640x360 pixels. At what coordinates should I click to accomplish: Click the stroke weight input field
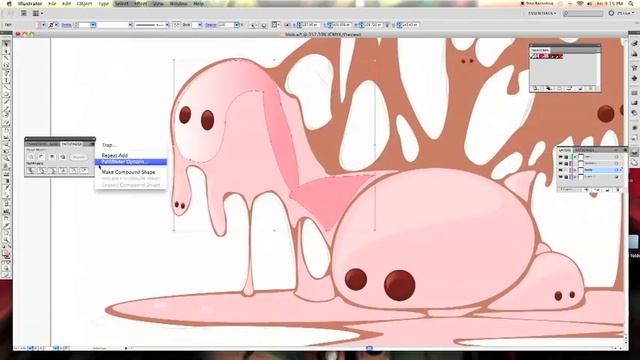[x=84, y=25]
